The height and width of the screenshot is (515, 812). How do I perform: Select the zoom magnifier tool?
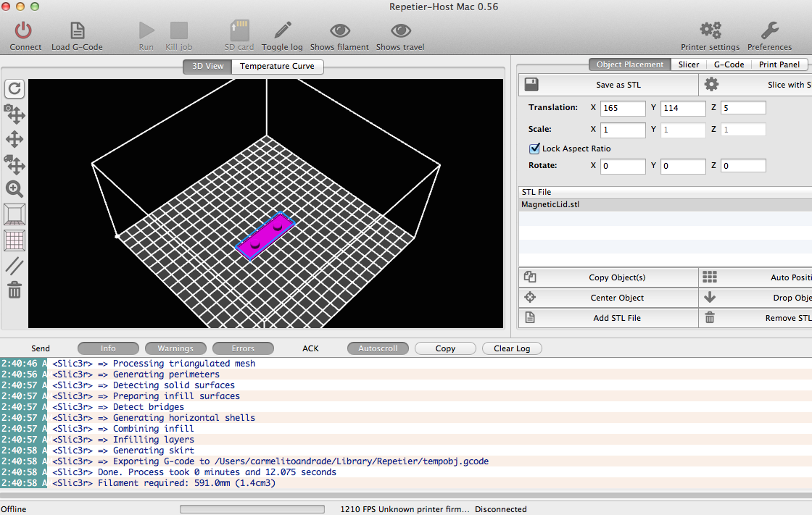coord(14,190)
